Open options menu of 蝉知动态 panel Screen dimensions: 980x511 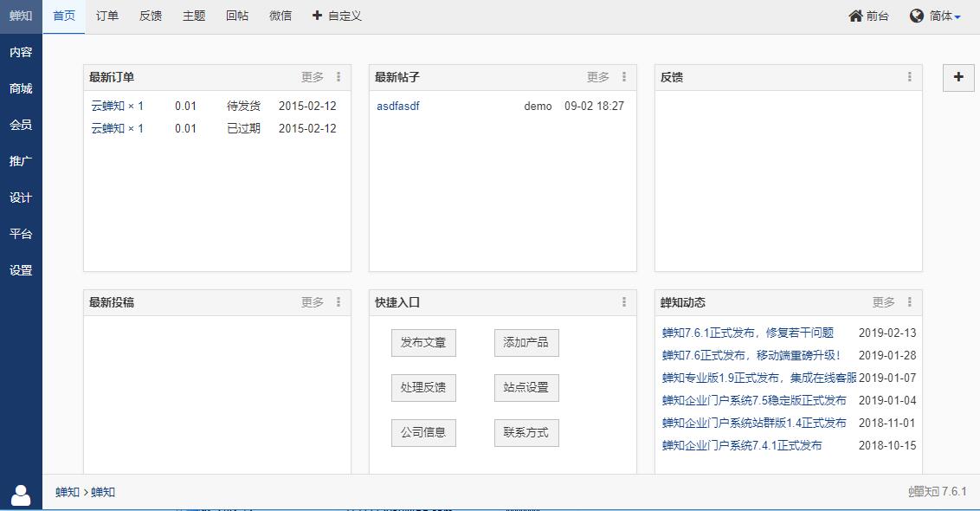[909, 302]
